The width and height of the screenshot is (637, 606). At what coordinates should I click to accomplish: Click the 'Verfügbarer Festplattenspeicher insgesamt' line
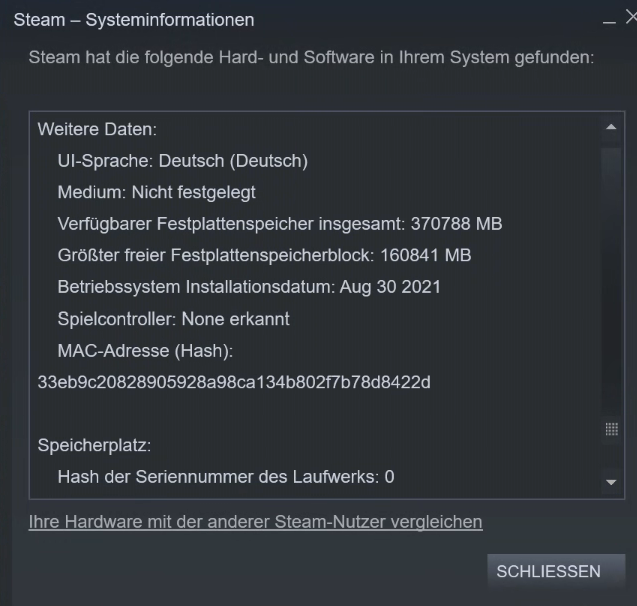click(280, 224)
